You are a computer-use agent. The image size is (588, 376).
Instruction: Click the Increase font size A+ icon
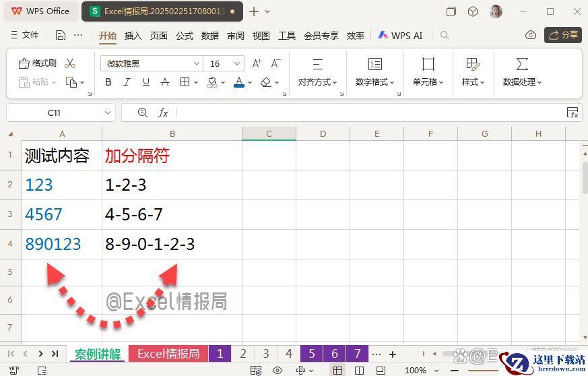click(257, 63)
